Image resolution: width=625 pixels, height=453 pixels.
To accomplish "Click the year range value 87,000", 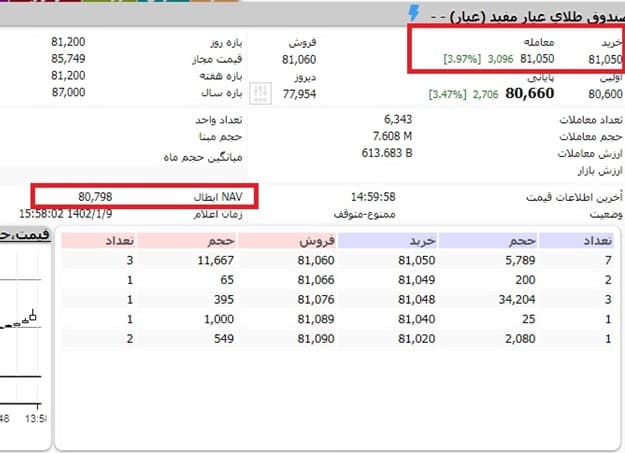I will click(68, 92).
